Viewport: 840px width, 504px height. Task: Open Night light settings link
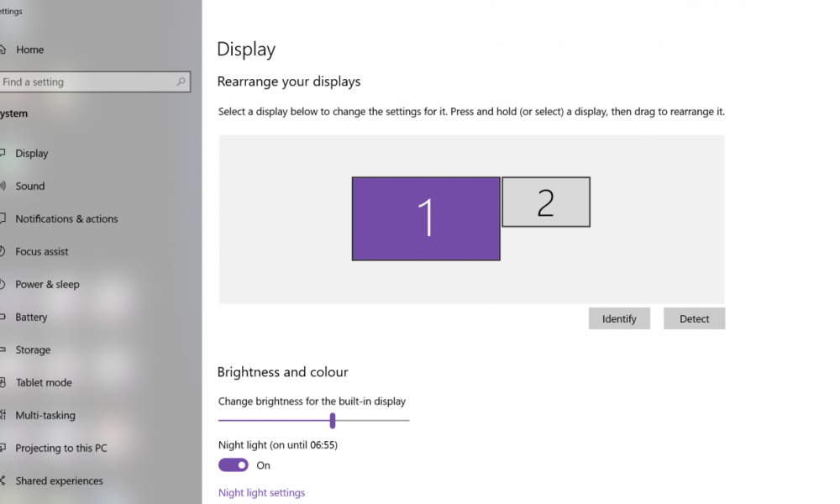click(261, 493)
